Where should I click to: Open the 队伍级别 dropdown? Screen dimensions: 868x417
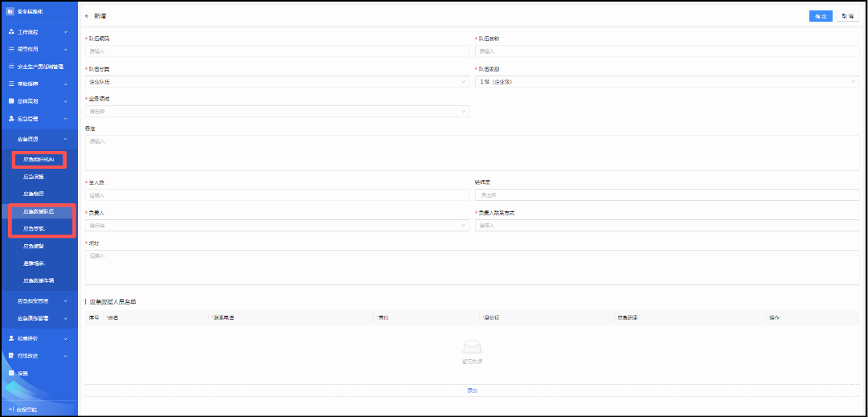pyautogui.click(x=666, y=81)
